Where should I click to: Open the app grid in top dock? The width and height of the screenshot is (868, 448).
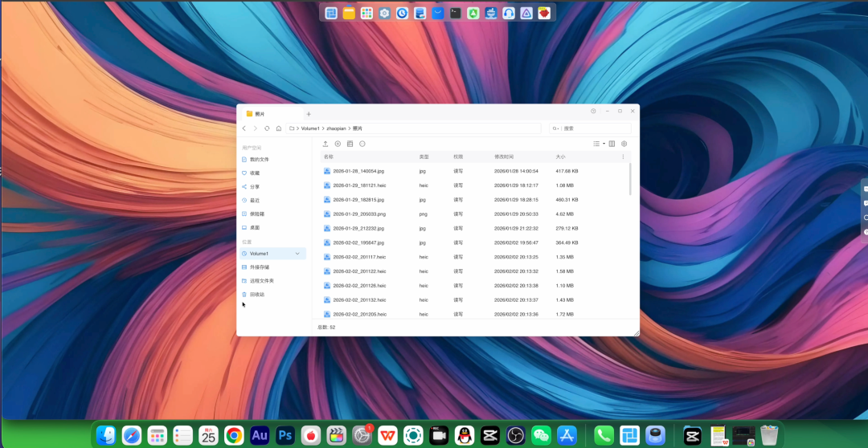(x=366, y=13)
